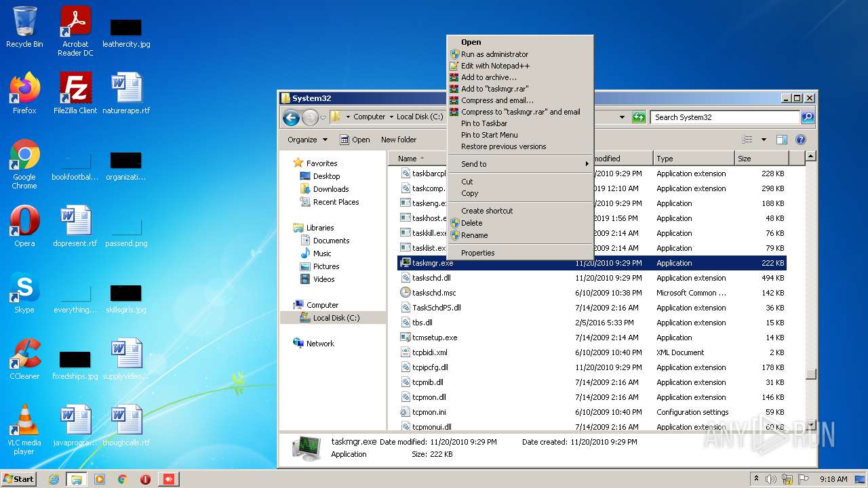Choose Create shortcut entry
The image size is (868, 488).
pos(520,211)
